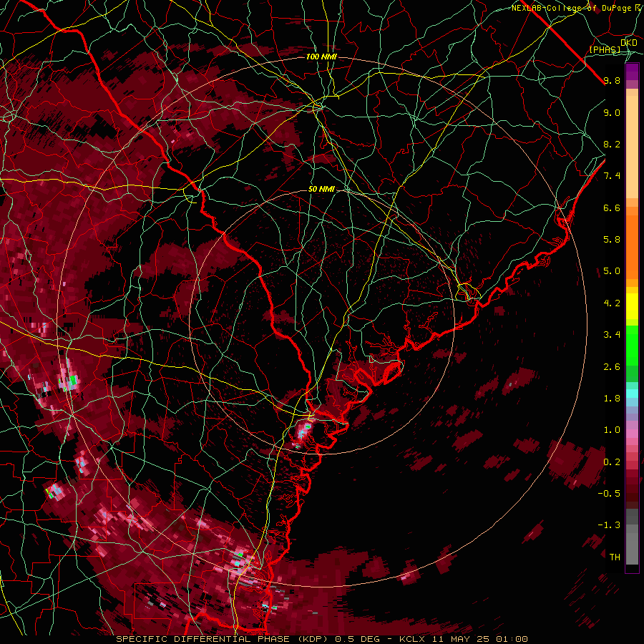Click the 100 NMI range ring label
644x644 pixels.
pos(321,57)
